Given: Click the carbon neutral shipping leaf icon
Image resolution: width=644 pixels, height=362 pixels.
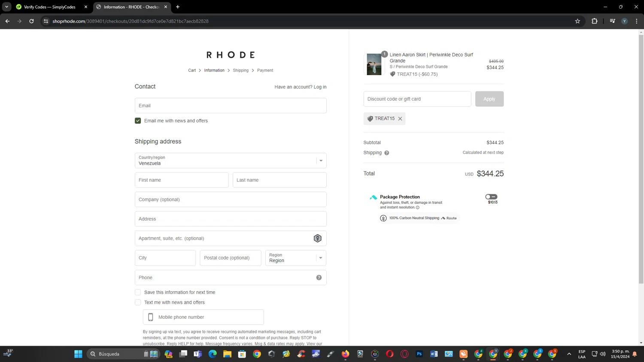Looking at the screenshot, I should coord(383,218).
